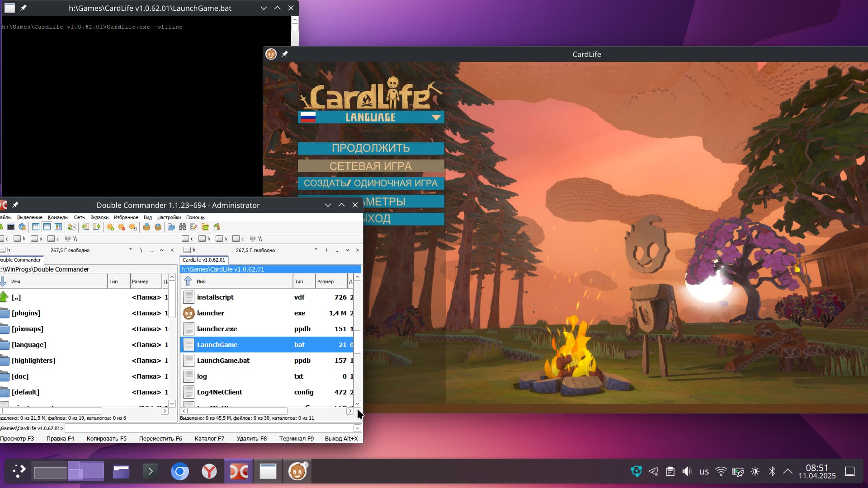Click the swap panels toolbar icon
This screenshot has height=488, width=868.
click(x=72, y=227)
